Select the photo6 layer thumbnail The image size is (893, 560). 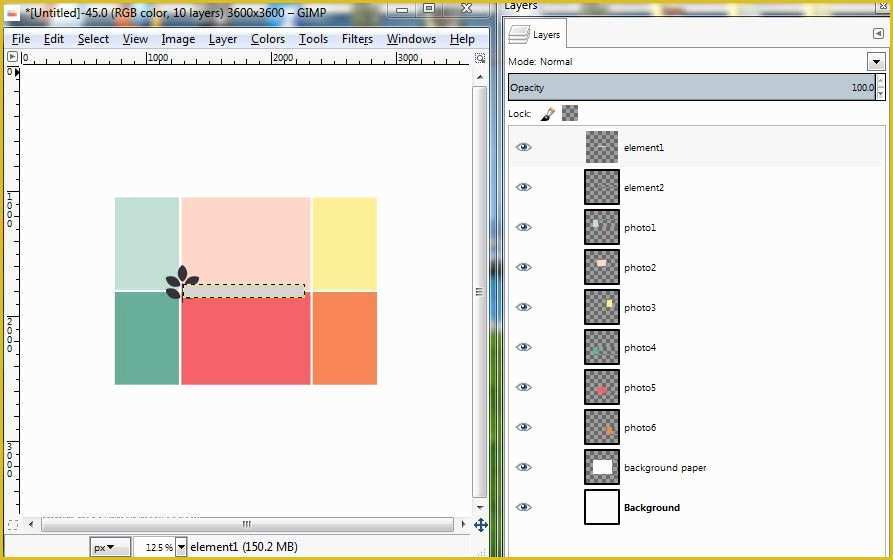tap(602, 427)
